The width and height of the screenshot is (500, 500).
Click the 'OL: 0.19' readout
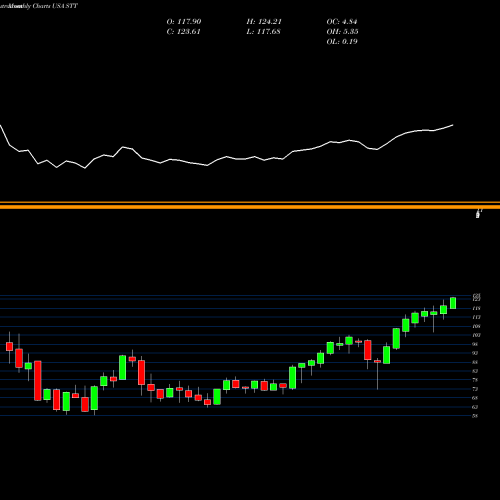click(342, 42)
